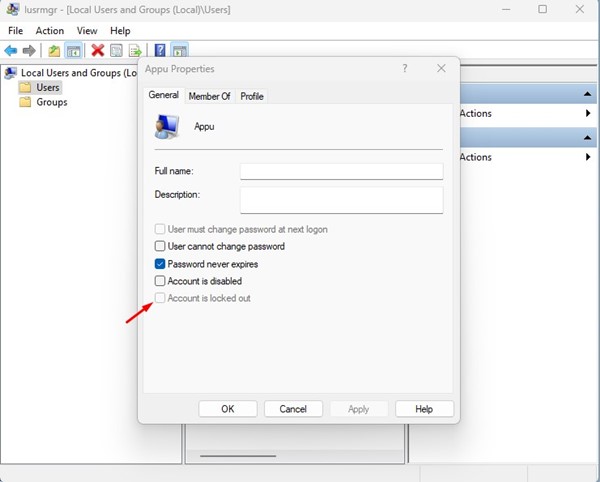Click the gray Forward arrow in toolbar
Image resolution: width=600 pixels, height=482 pixels.
click(x=29, y=50)
